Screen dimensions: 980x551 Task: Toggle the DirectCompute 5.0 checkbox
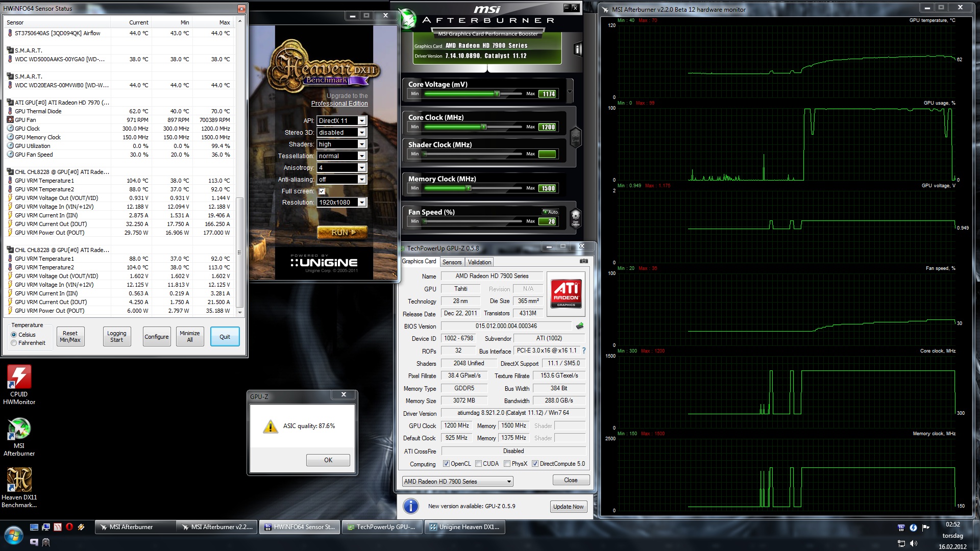click(535, 464)
